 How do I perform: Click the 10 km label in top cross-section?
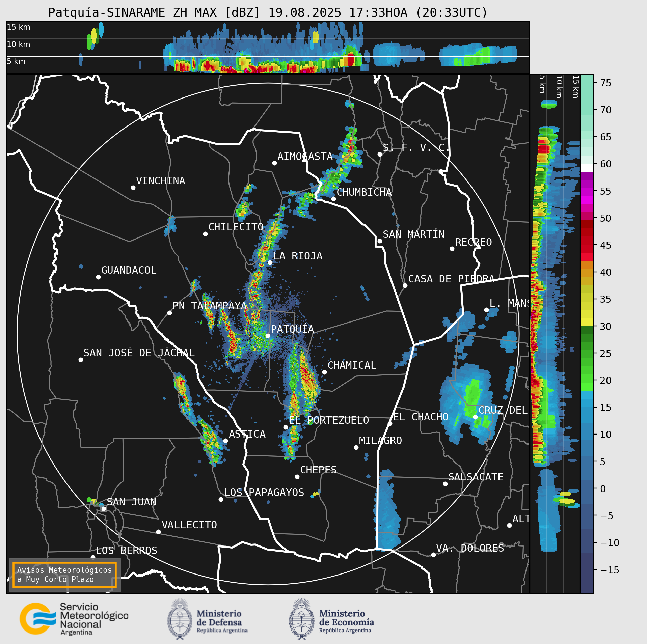(19, 44)
